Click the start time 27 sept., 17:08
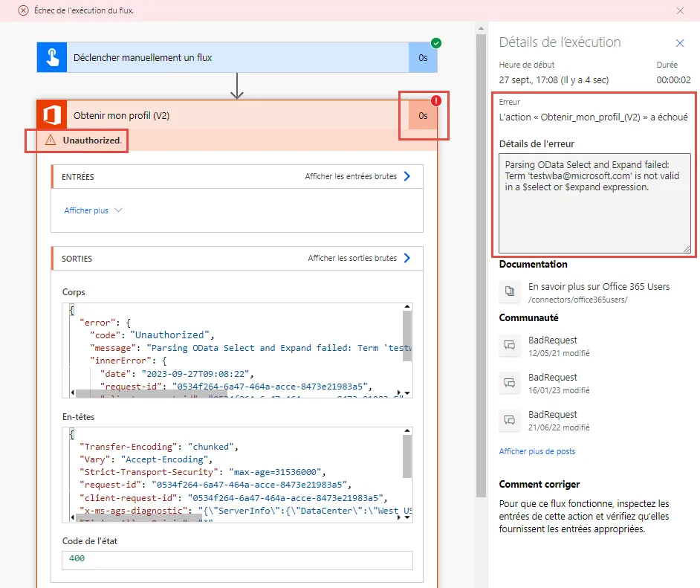 coord(554,80)
